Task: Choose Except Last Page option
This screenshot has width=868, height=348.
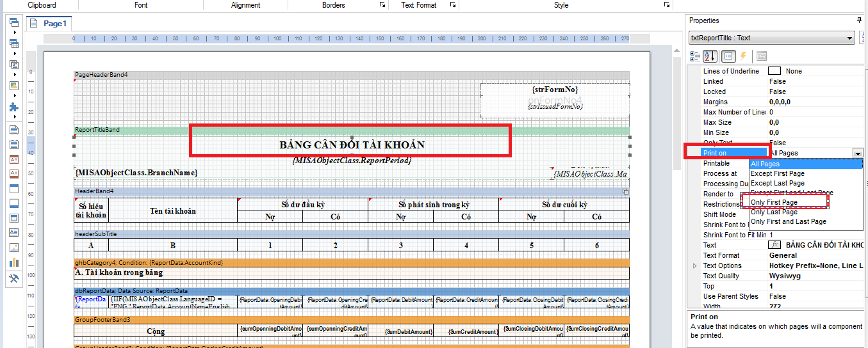Action: tap(806, 183)
